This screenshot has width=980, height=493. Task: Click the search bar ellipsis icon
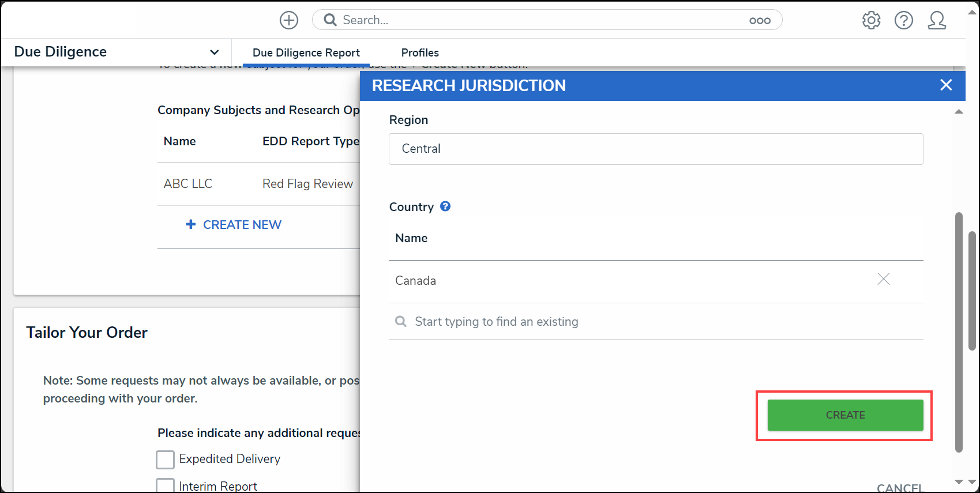[760, 20]
